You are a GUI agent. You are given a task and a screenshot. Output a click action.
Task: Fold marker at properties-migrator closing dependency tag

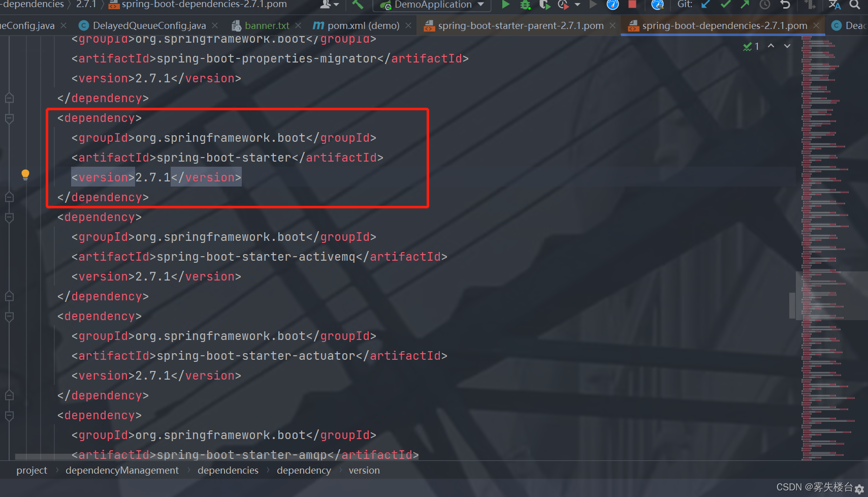click(9, 98)
